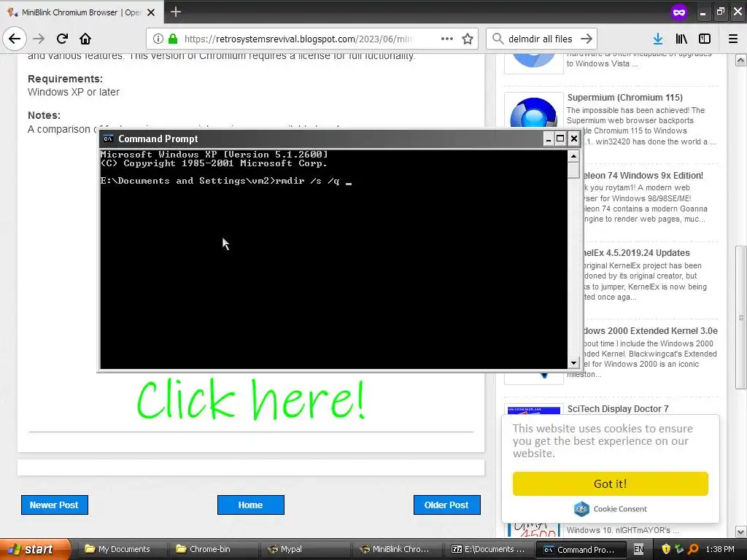This screenshot has height=560, width=747.
Task: Click the browser address bar URL
Action: tap(298, 39)
